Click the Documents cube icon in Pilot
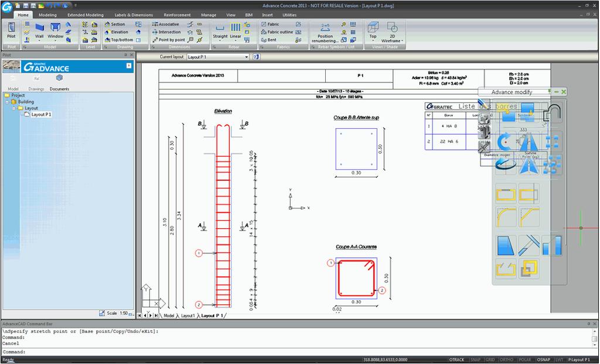This screenshot has width=600, height=364. tap(59, 78)
